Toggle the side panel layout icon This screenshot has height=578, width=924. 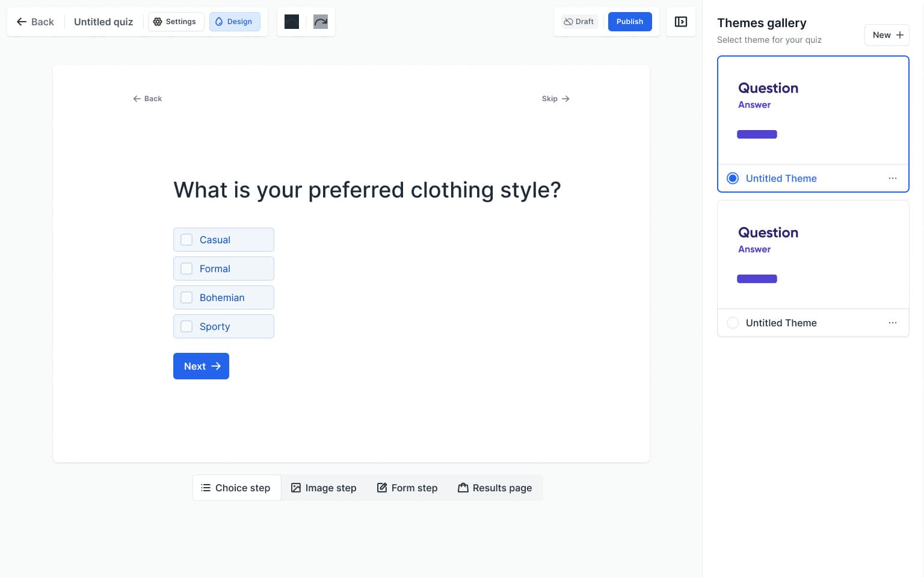tap(681, 22)
